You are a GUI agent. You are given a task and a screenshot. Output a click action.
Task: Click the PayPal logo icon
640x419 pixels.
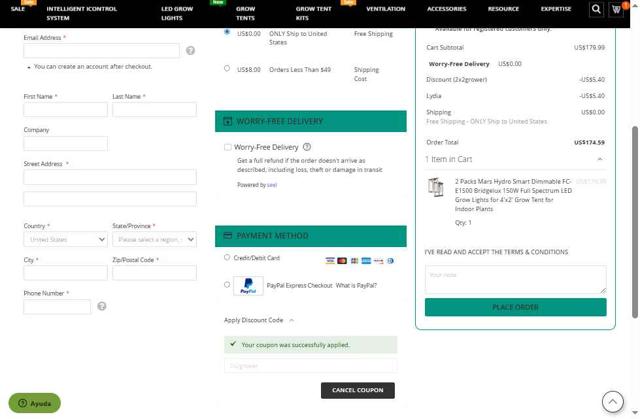[x=248, y=286]
